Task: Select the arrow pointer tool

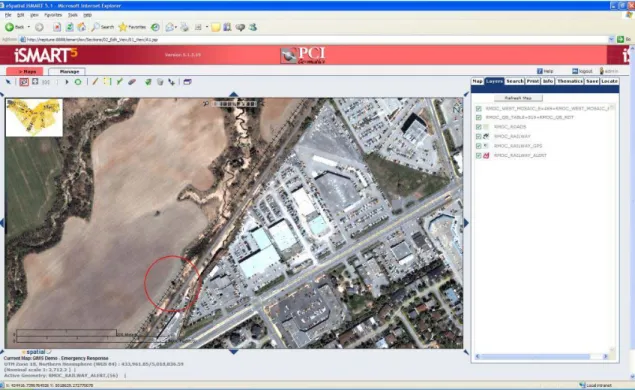Action: coord(8,82)
